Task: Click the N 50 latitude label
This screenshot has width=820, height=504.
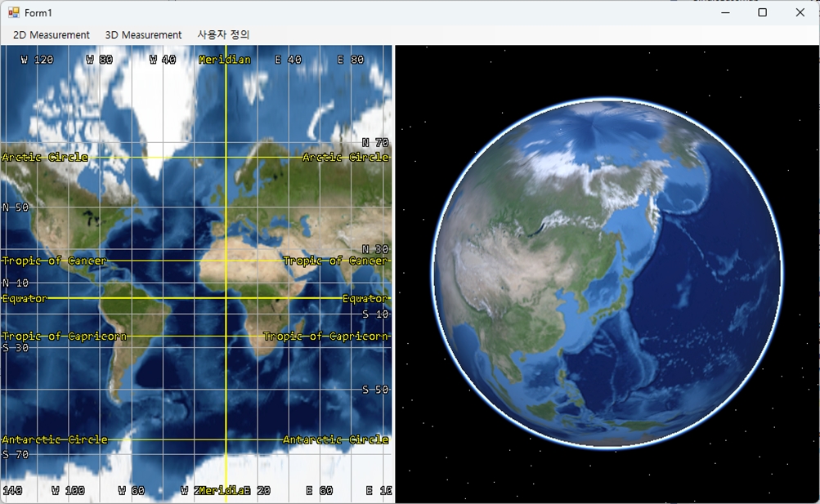Action: (16, 207)
